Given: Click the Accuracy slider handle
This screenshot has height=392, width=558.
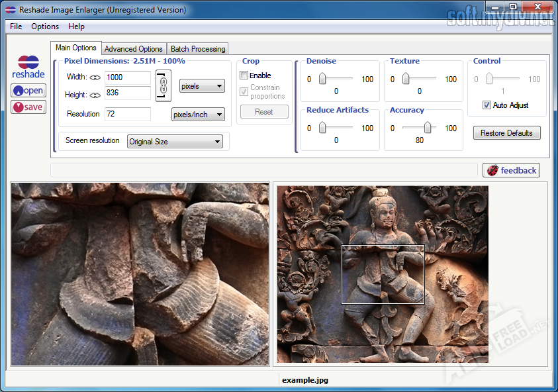Looking at the screenshot, I should click(428, 128).
